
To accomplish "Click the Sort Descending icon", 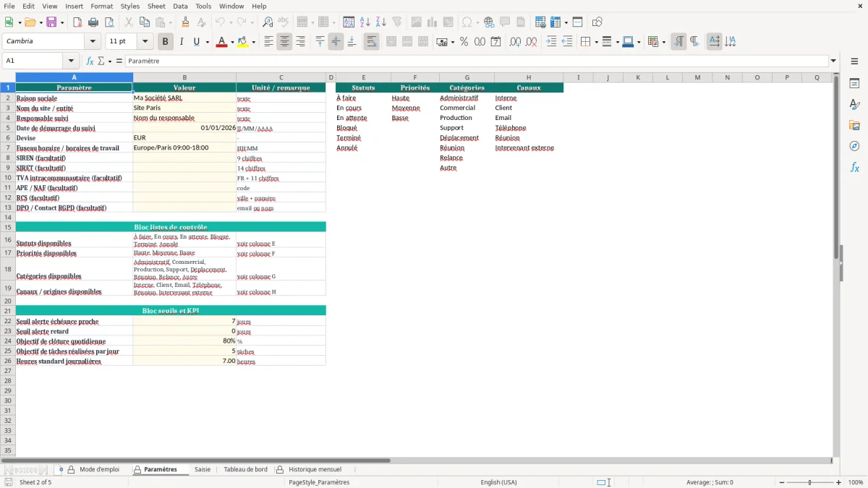I will pos(381,22).
